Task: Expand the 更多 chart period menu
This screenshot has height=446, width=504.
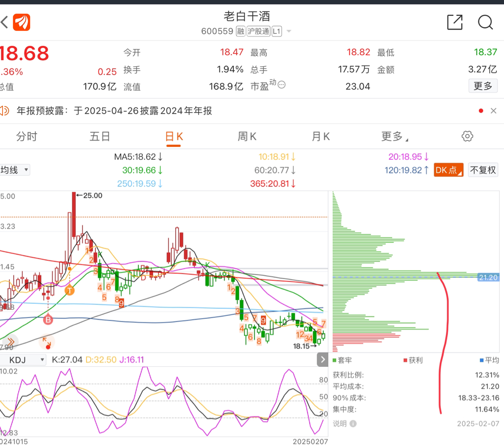Action: (394, 137)
